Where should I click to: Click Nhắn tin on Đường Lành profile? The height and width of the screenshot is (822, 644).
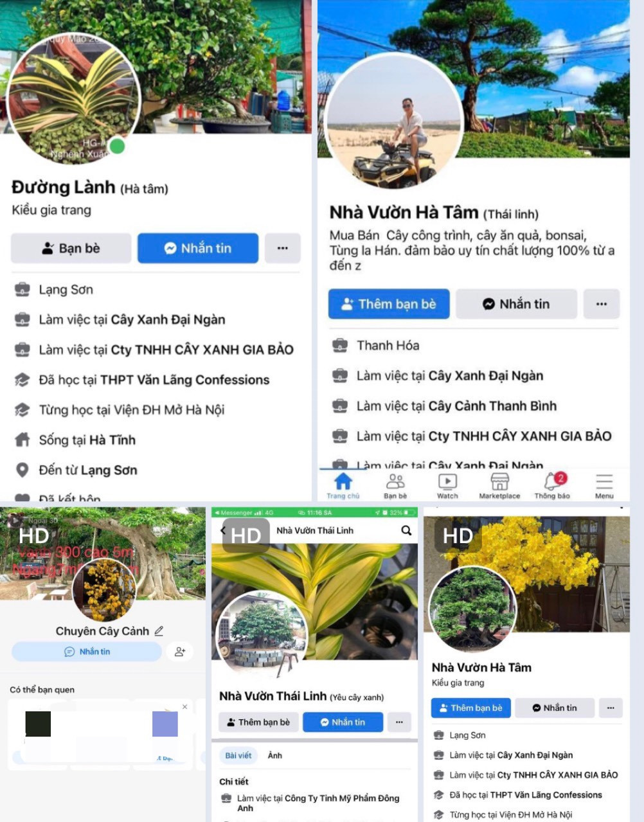(x=198, y=248)
